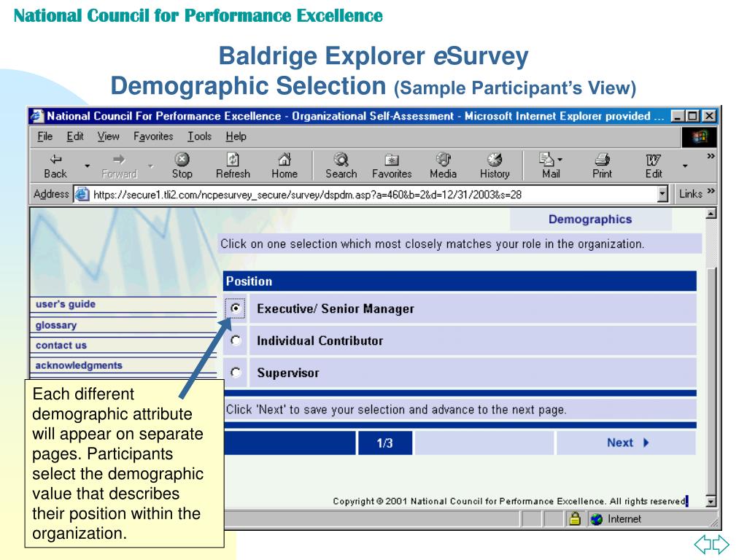747x560 pixels.
Task: Open the Help menu
Action: tap(236, 136)
